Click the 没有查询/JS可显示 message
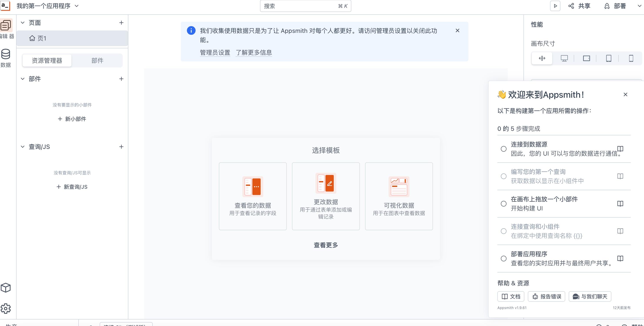The height and width of the screenshot is (326, 644). pos(72,173)
